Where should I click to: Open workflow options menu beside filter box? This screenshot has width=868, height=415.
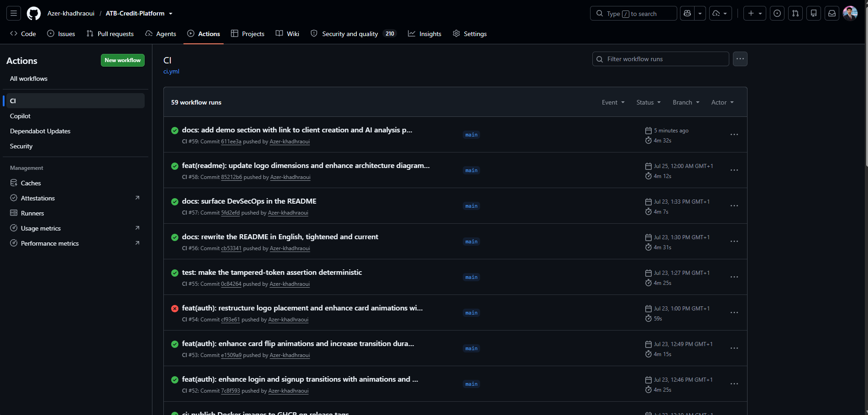[740, 59]
